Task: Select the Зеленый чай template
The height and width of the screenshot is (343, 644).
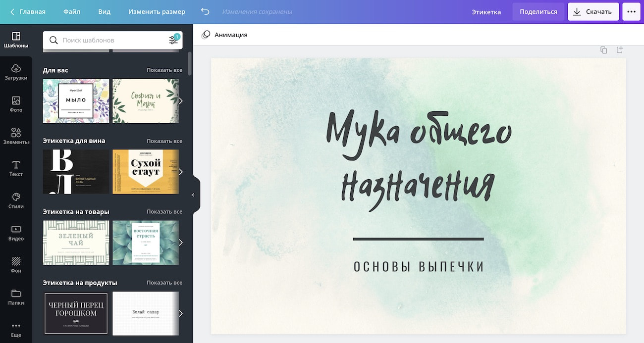Action: coord(76,243)
